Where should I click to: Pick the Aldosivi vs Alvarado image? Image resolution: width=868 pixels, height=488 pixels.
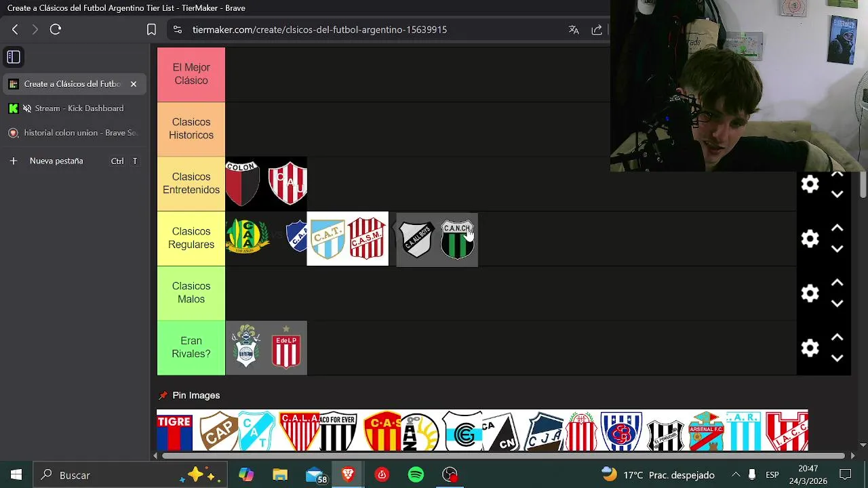(x=266, y=239)
